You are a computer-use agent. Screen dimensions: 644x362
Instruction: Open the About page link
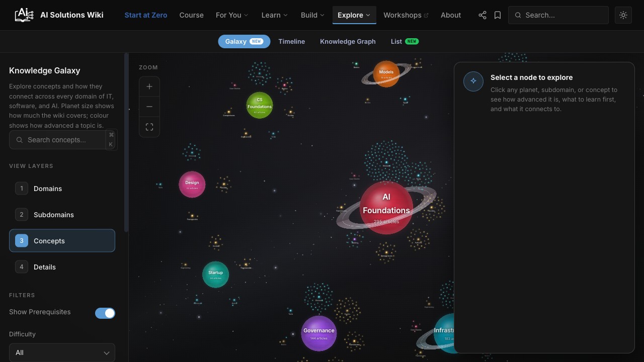coord(451,15)
